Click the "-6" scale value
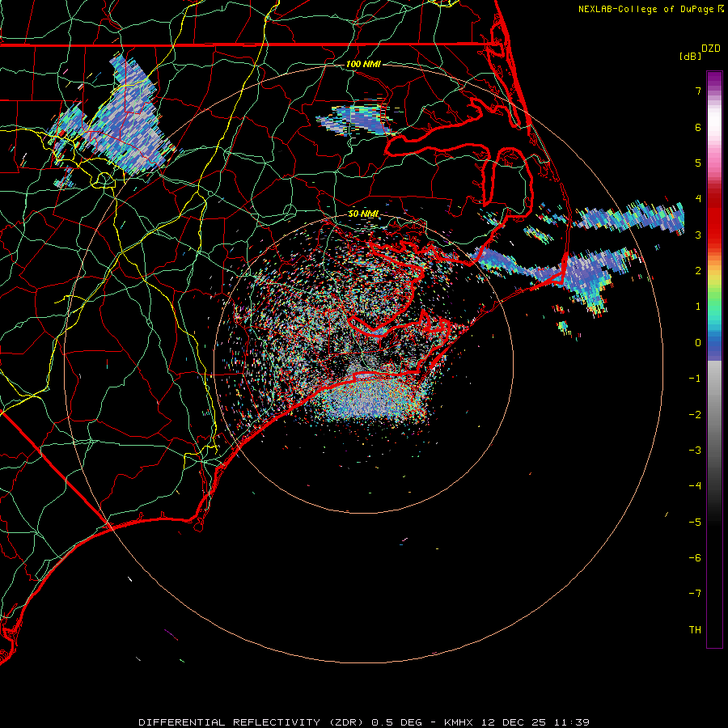 [x=695, y=558]
